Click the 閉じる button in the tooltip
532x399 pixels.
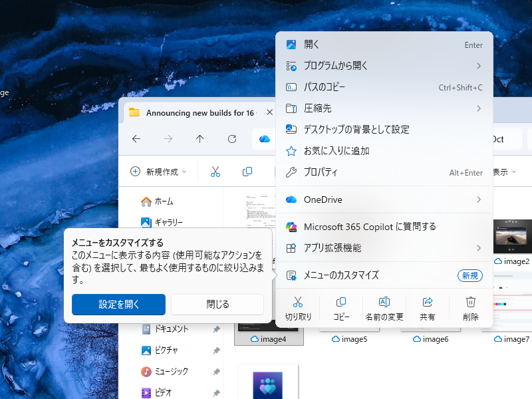click(x=217, y=305)
